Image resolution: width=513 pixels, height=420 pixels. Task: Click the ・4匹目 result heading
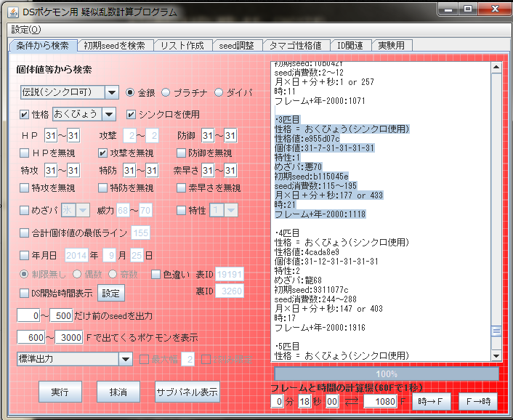(287, 233)
